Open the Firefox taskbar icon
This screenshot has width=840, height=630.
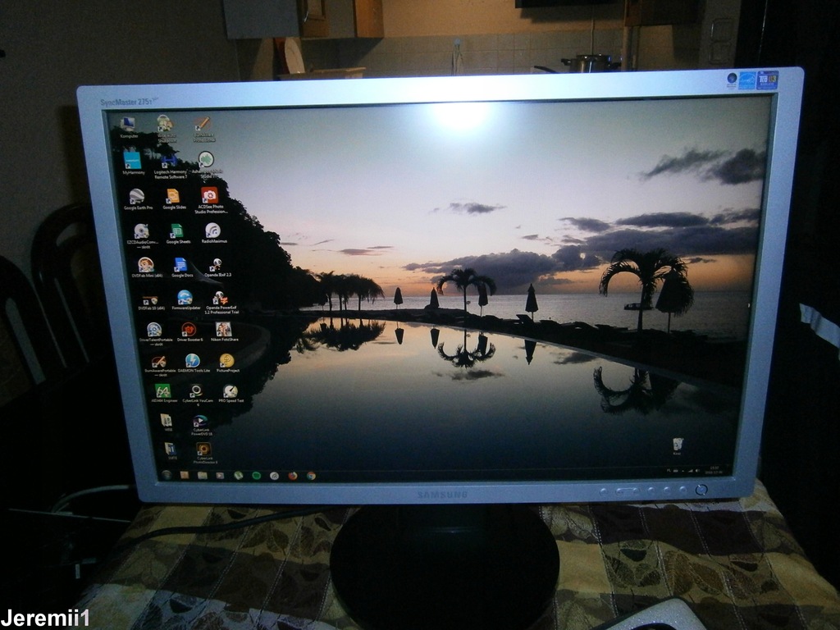(293, 475)
